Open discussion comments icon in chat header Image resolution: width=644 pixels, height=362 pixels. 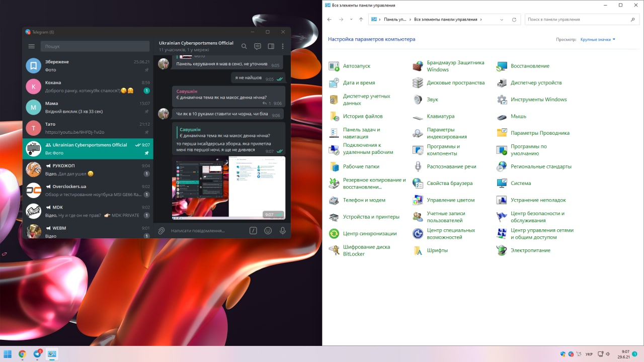click(258, 46)
